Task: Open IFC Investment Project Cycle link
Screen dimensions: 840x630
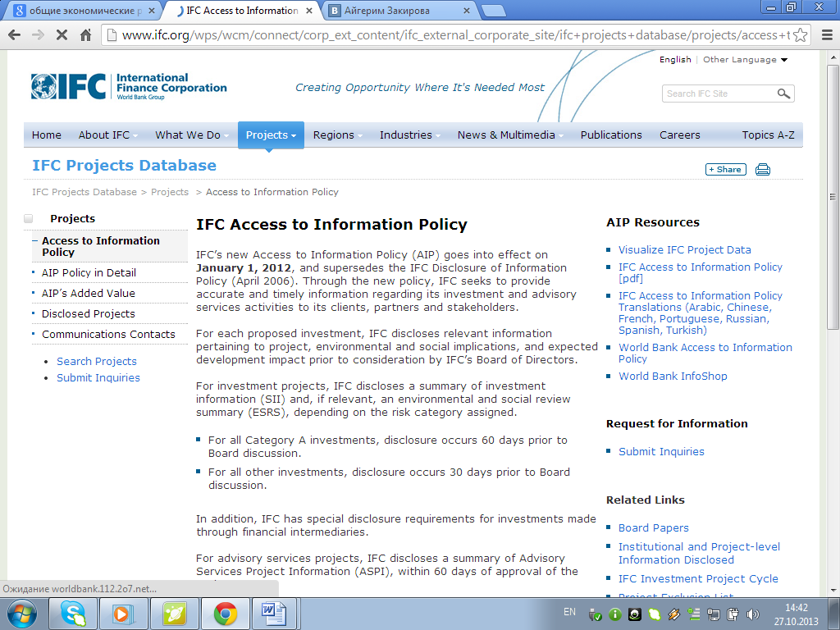Action: tap(698, 579)
